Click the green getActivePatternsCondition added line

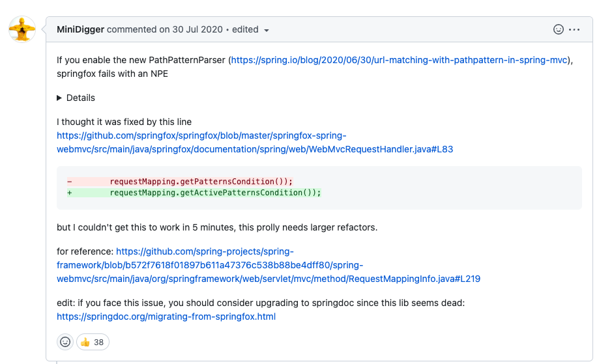pos(215,193)
